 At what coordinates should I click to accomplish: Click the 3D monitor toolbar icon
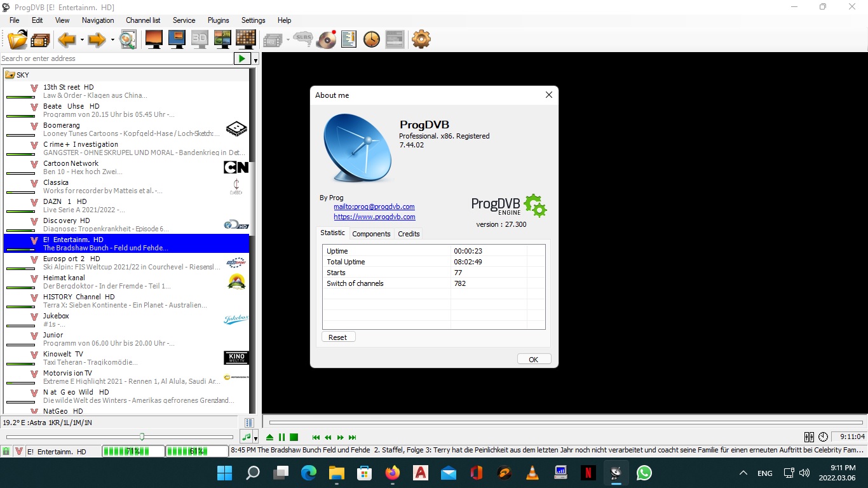click(200, 39)
